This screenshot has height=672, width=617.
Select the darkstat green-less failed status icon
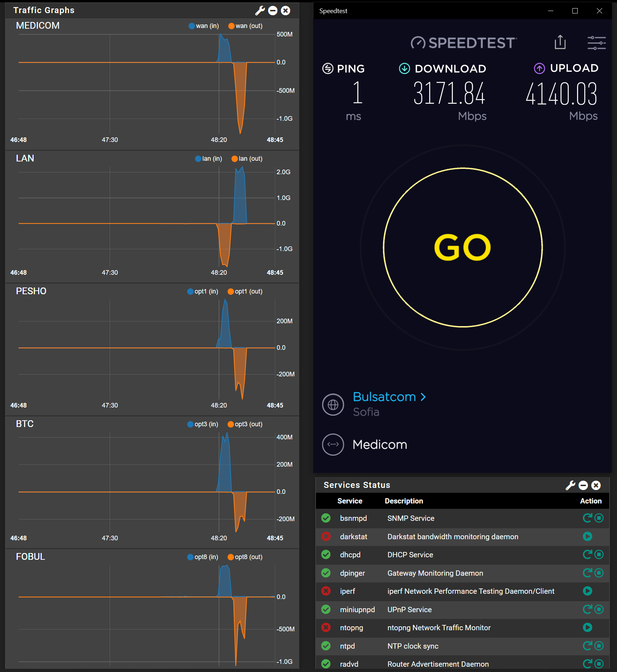pos(326,536)
